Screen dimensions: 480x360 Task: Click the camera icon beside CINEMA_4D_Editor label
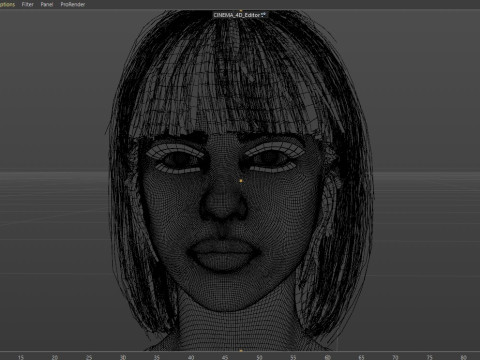pyautogui.click(x=263, y=15)
